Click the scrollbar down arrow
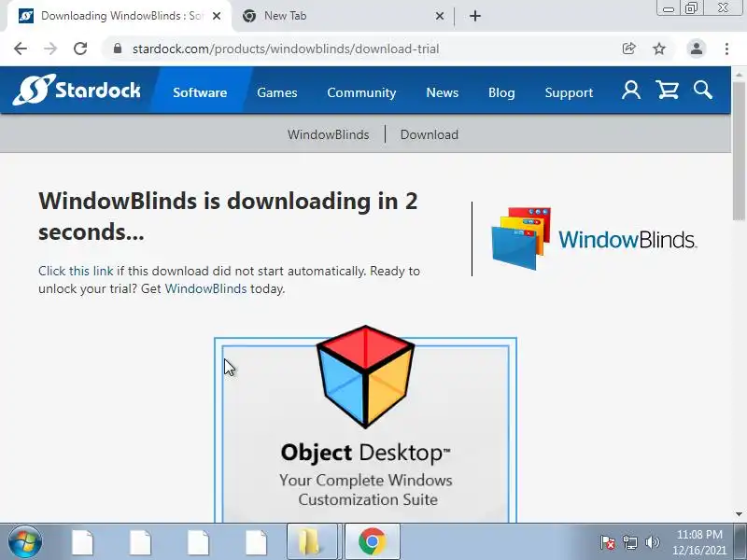The height and width of the screenshot is (560, 747). (x=739, y=514)
